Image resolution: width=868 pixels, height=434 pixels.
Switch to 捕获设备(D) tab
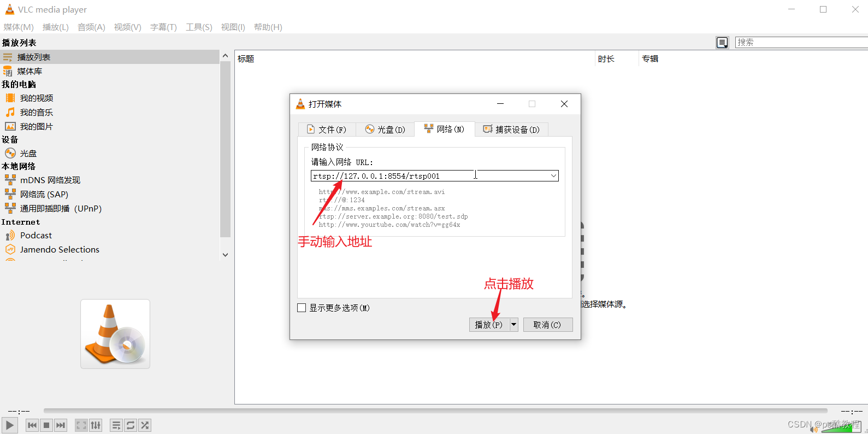511,130
